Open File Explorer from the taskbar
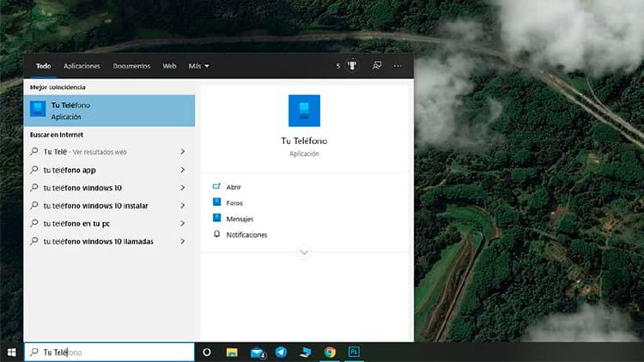The width and height of the screenshot is (644, 362). point(232,352)
